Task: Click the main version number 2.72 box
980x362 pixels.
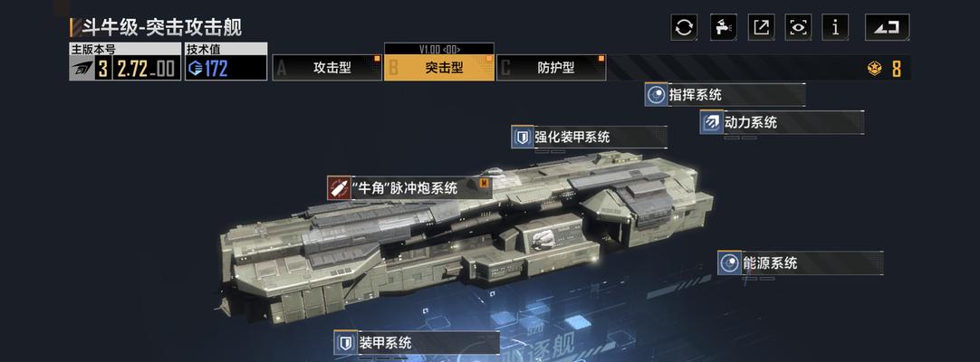Action: pyautogui.click(x=146, y=68)
